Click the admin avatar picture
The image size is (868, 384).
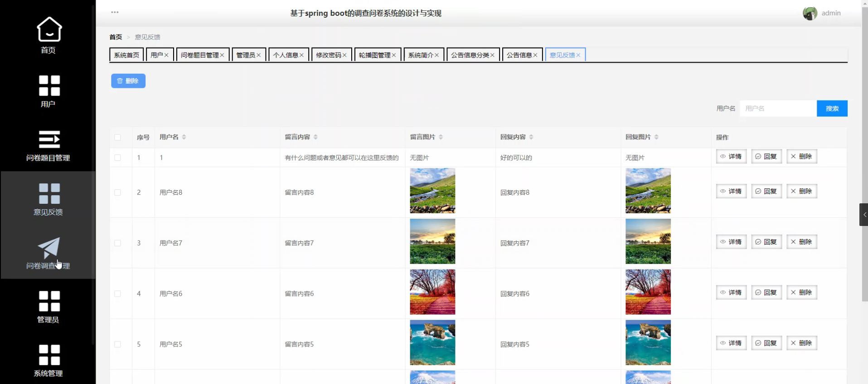810,13
